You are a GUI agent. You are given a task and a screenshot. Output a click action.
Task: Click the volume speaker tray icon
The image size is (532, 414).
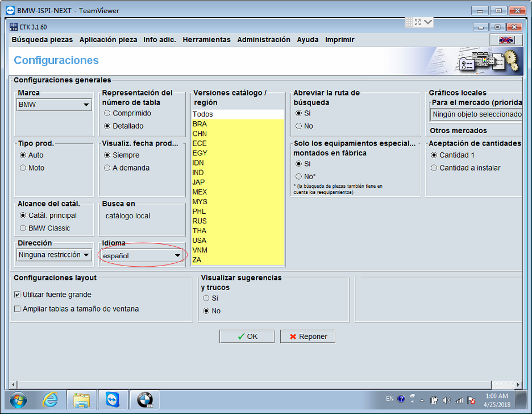coord(447,400)
